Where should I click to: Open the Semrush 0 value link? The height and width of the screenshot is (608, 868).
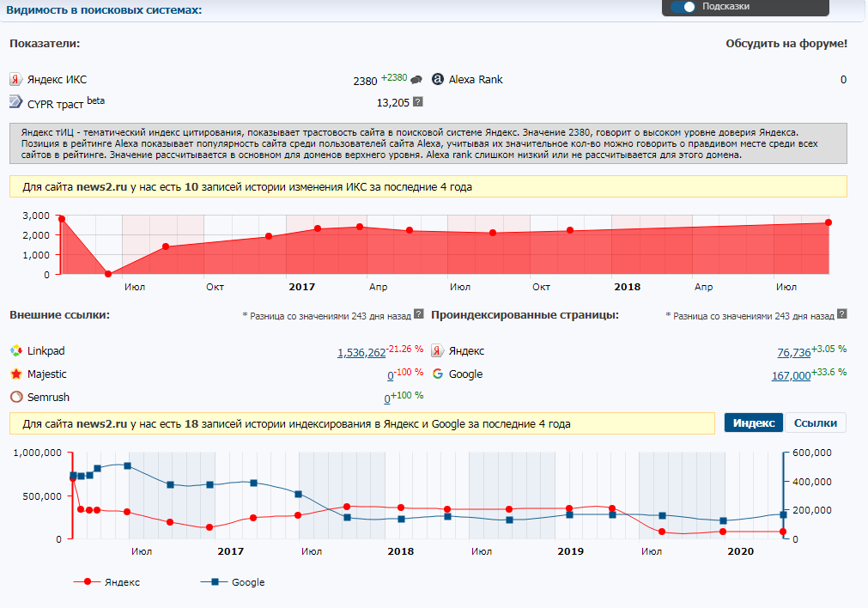387,399
